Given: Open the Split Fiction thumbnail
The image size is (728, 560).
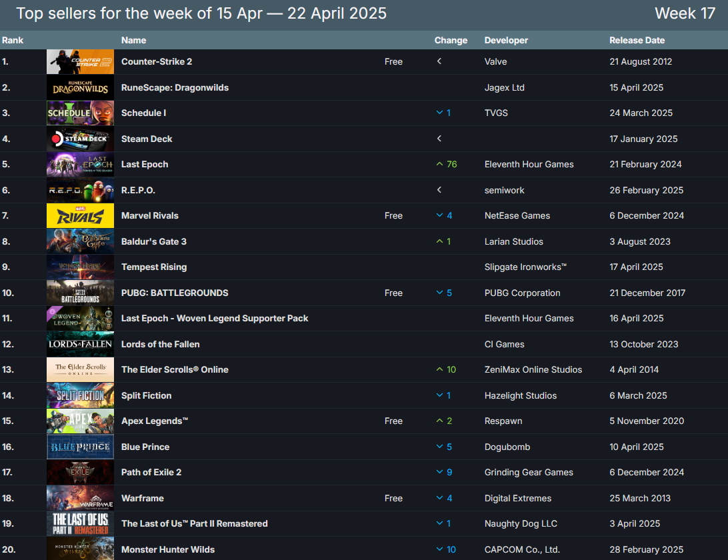Looking at the screenshot, I should click(x=80, y=395).
